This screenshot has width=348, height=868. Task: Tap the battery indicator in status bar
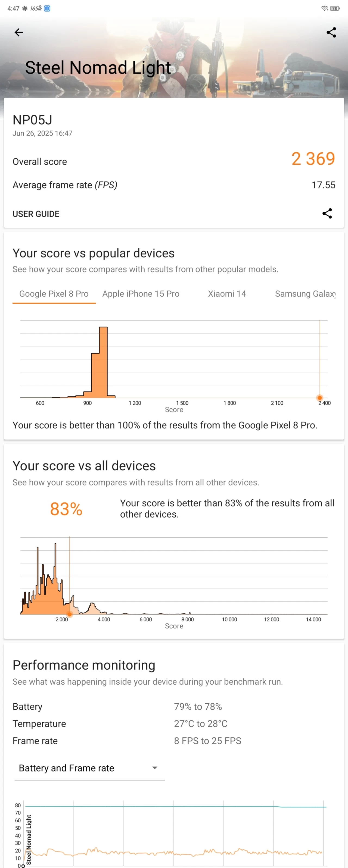[334, 8]
